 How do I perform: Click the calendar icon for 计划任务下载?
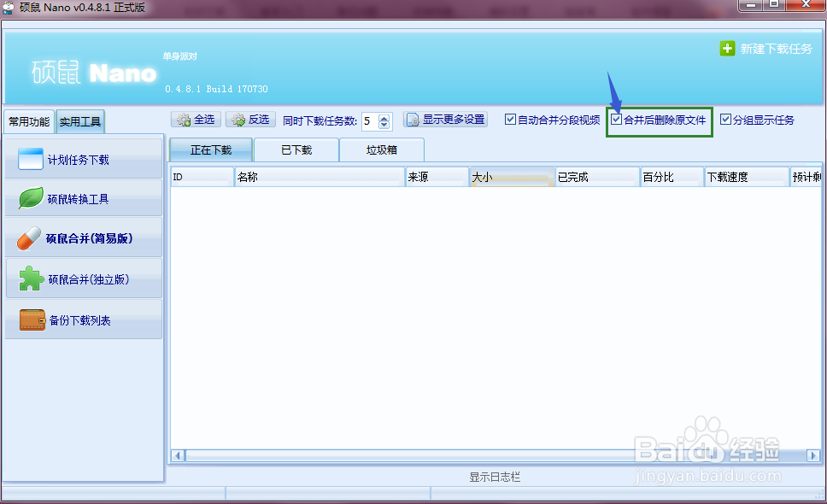(31, 159)
